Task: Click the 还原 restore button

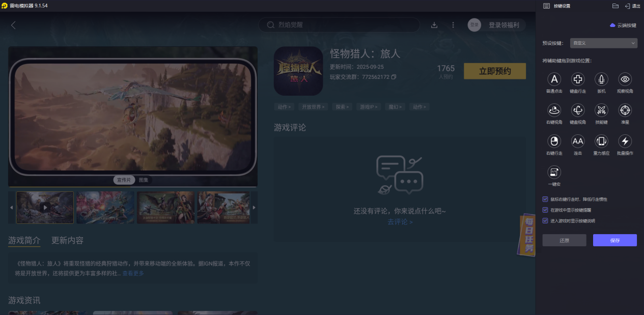Action: (x=564, y=240)
